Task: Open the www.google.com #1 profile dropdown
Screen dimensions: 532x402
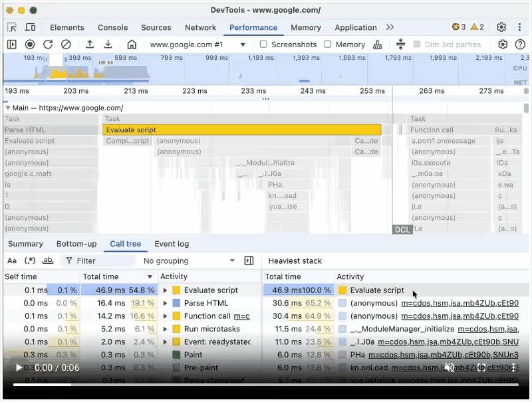Action: (198, 45)
